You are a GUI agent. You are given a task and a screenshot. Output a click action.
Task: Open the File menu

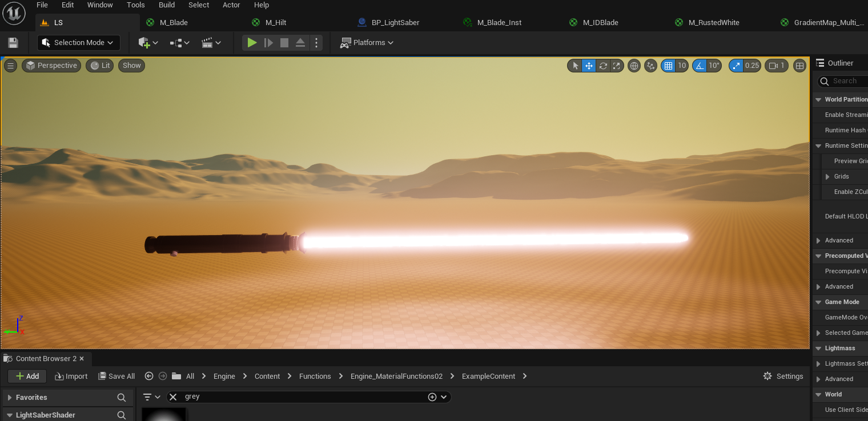pos(42,5)
